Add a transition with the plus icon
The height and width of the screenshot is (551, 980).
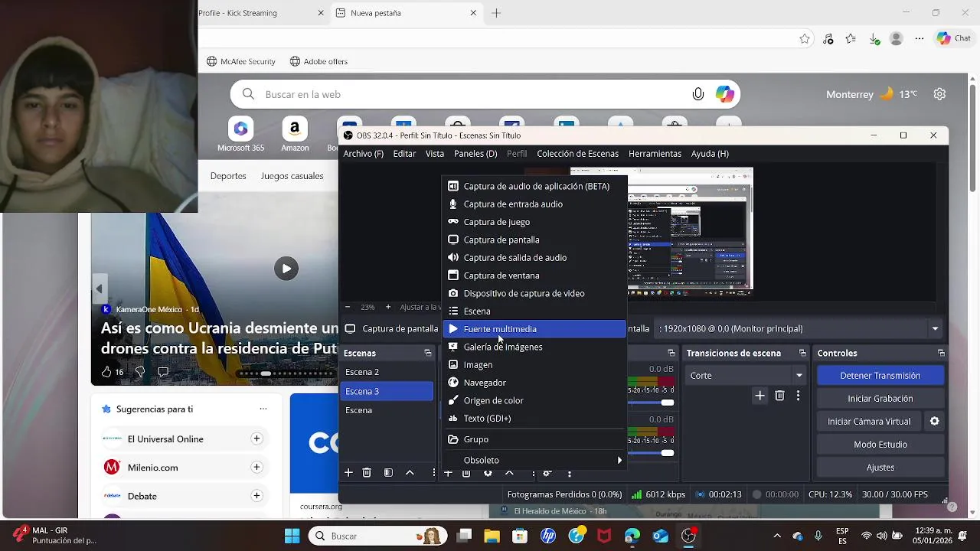pos(759,396)
